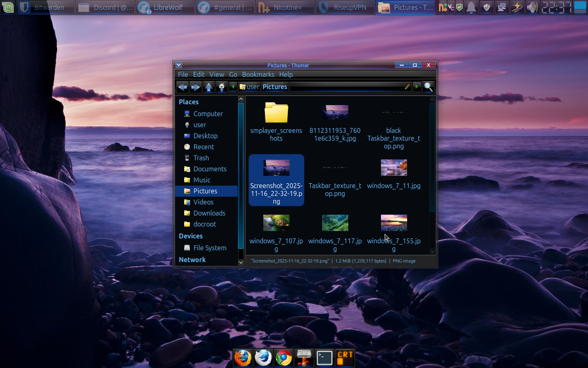Click the pencil edit-path icon

click(x=407, y=87)
